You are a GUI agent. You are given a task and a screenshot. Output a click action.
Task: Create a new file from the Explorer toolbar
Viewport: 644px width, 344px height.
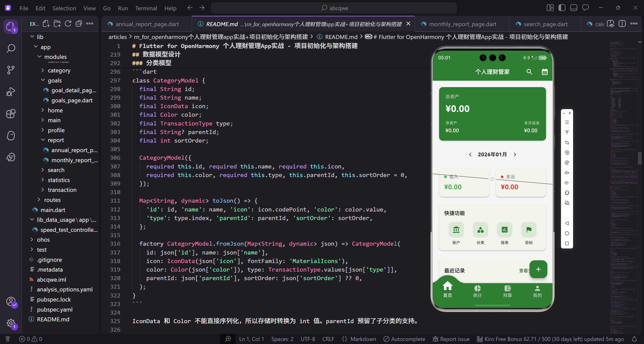[x=46, y=23]
